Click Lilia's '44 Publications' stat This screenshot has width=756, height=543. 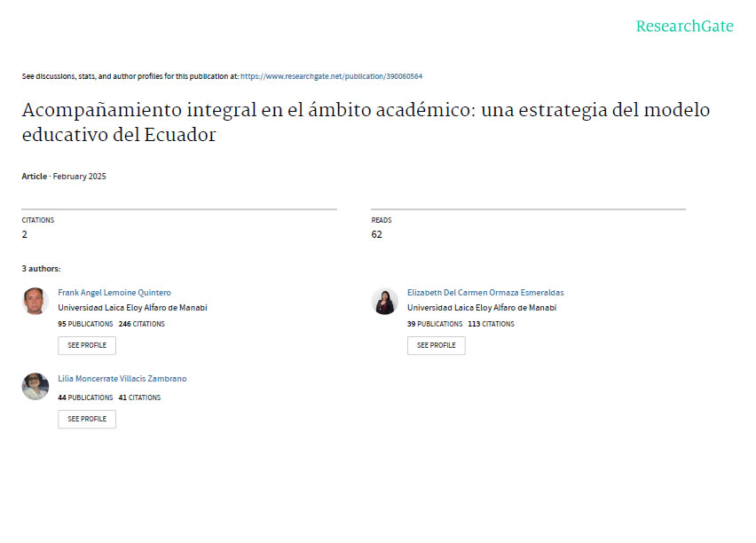[85, 397]
